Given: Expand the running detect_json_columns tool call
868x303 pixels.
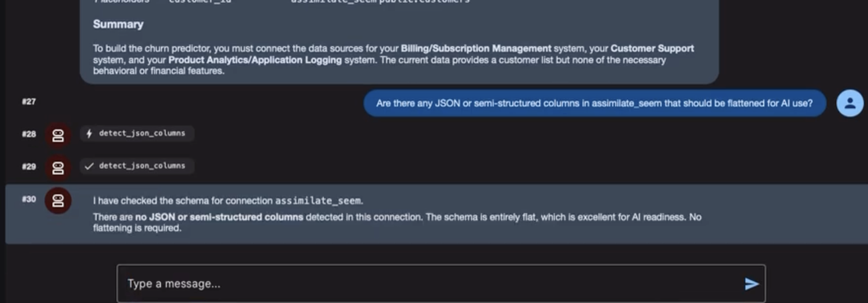Looking at the screenshot, I should tap(137, 133).
